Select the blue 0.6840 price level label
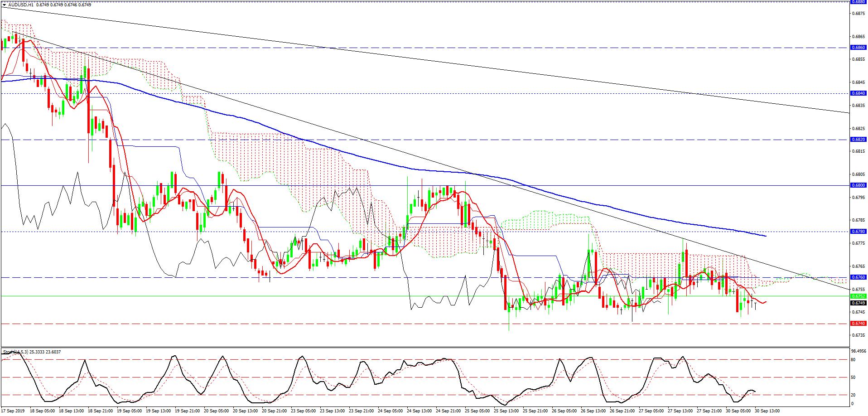Viewport: 868px width, 416px height. pyautogui.click(x=858, y=93)
